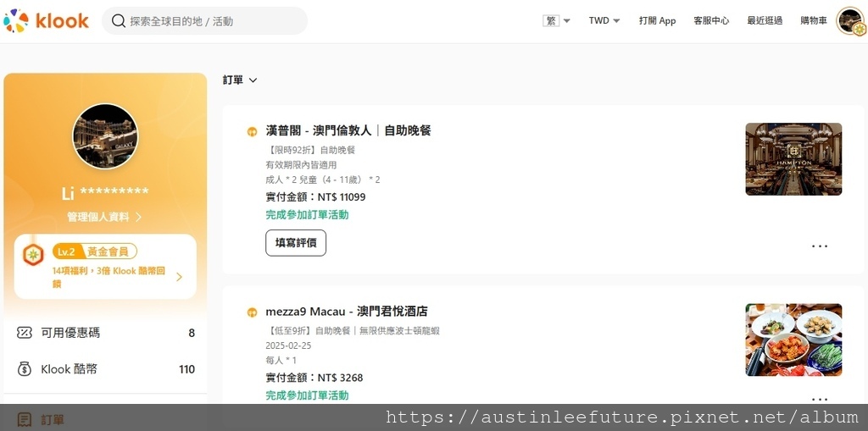The image size is (868, 431).
Task: Click the Klook logo
Action: [46, 21]
